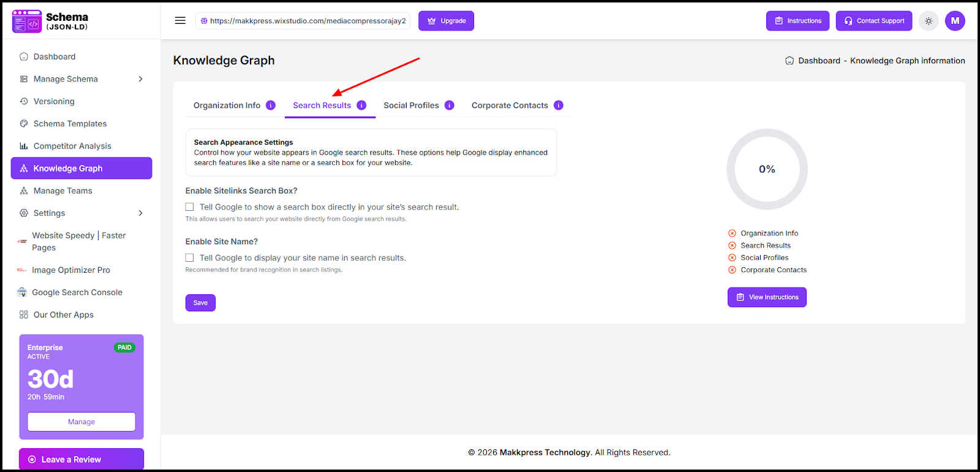Click info icon beside Organization Info
Screen dimensions: 980x472
[271, 105]
